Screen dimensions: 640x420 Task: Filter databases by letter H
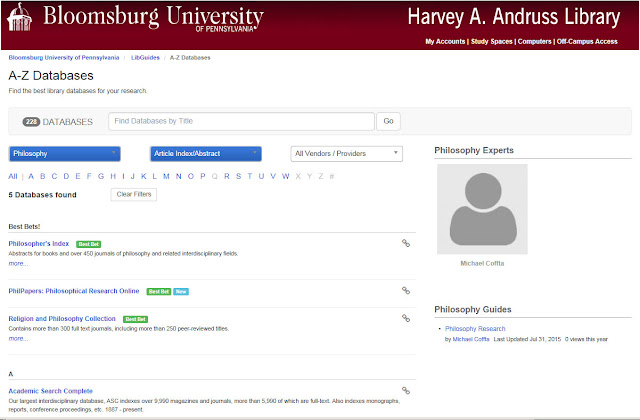(113, 176)
